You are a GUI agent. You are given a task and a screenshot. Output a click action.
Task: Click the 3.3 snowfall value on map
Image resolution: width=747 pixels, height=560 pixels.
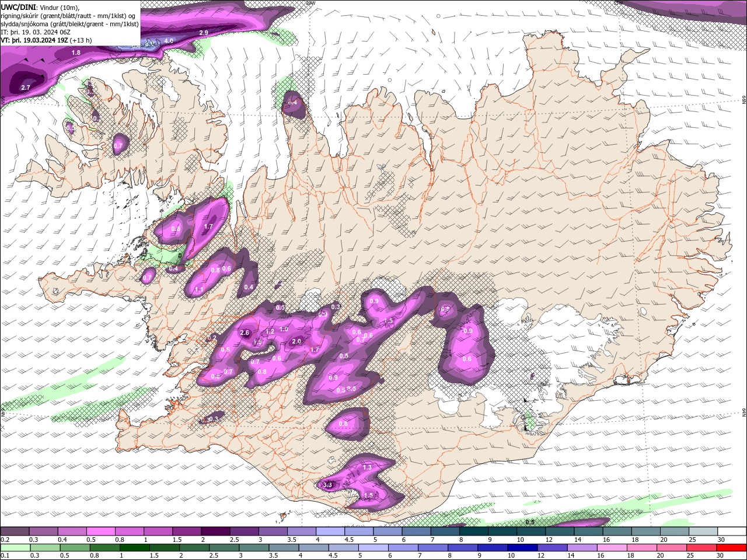(x=327, y=485)
